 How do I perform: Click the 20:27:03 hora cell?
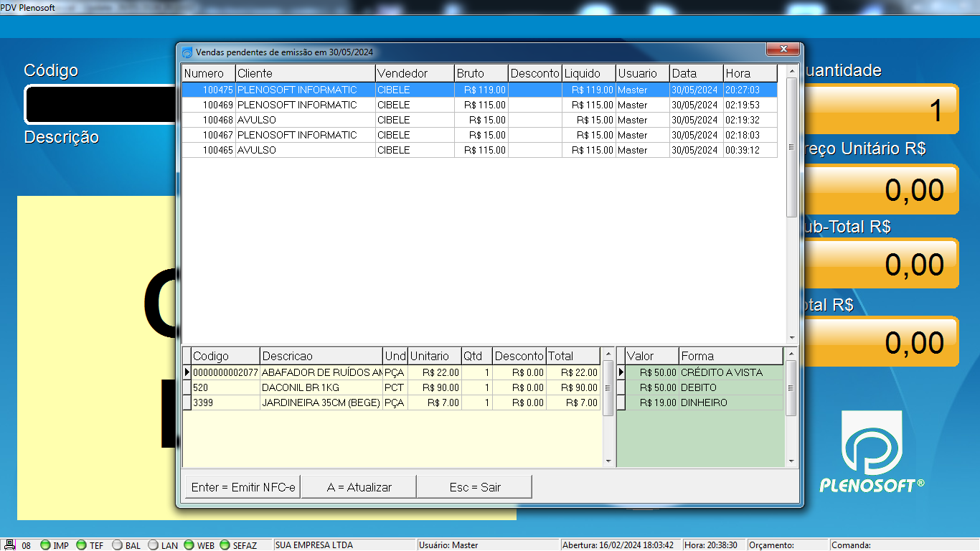pos(750,90)
